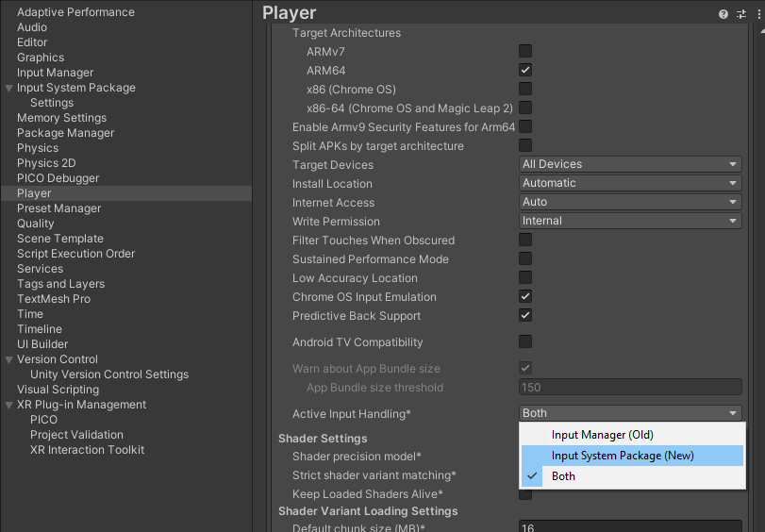Click the Shader Settings heading
The image size is (765, 532).
[x=323, y=439]
